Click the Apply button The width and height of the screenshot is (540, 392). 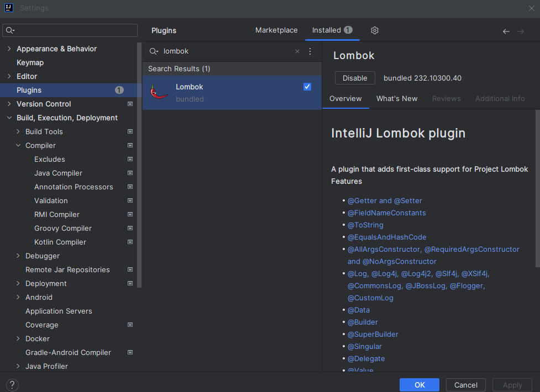coord(512,385)
